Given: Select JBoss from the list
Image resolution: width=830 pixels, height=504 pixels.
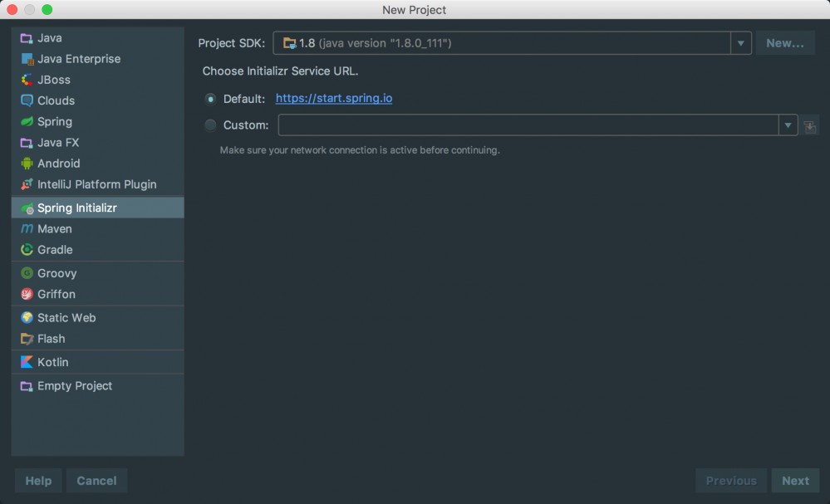Looking at the screenshot, I should (x=98, y=80).
